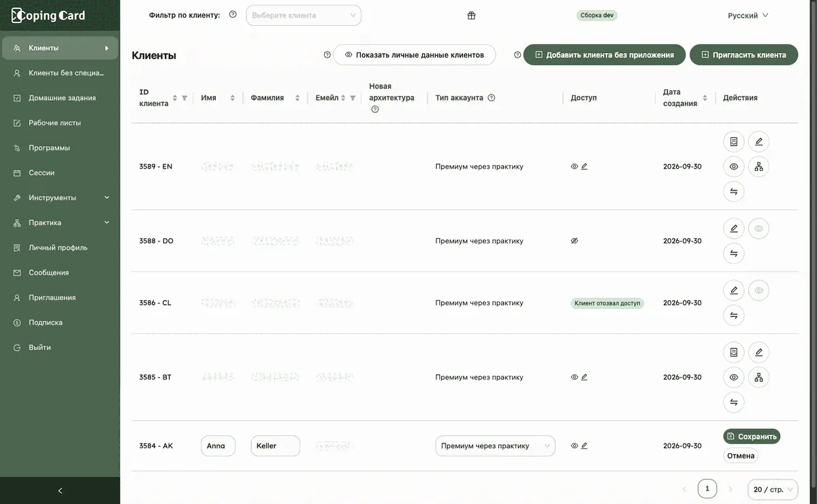Viewport: 817px width, 504px height.
Task: Open the hierarchy icon for client 3585 - BT
Action: pos(758,377)
